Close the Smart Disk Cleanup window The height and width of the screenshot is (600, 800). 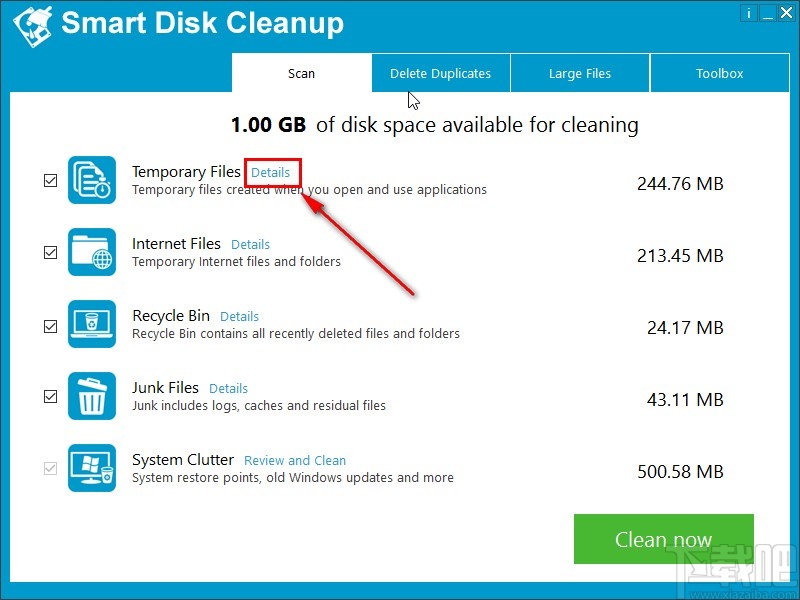[x=786, y=13]
